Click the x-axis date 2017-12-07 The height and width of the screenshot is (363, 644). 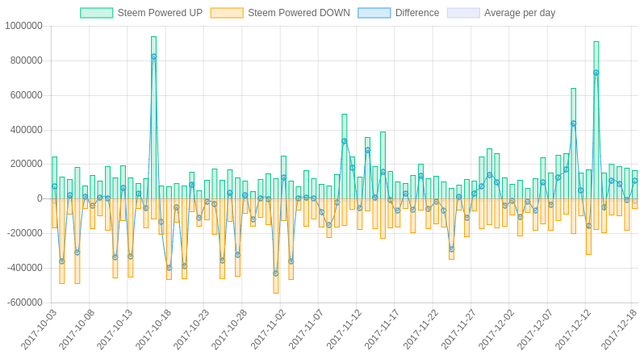click(x=535, y=330)
